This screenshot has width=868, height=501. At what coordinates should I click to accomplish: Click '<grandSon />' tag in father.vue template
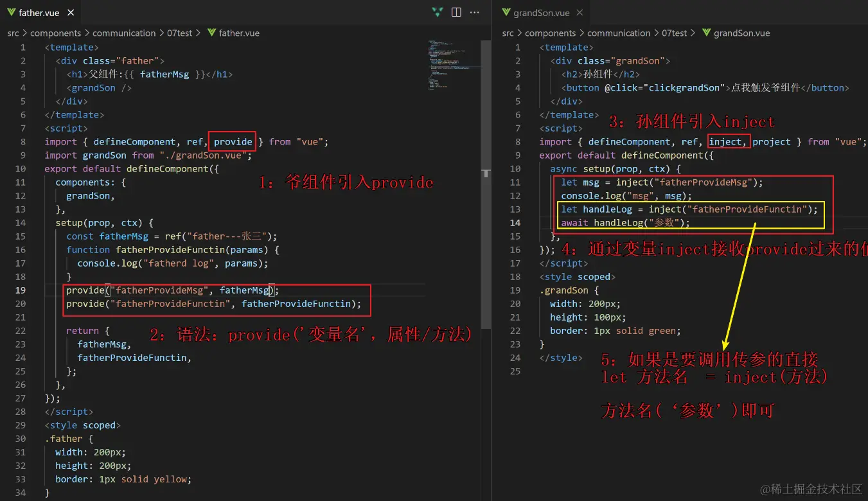99,88
